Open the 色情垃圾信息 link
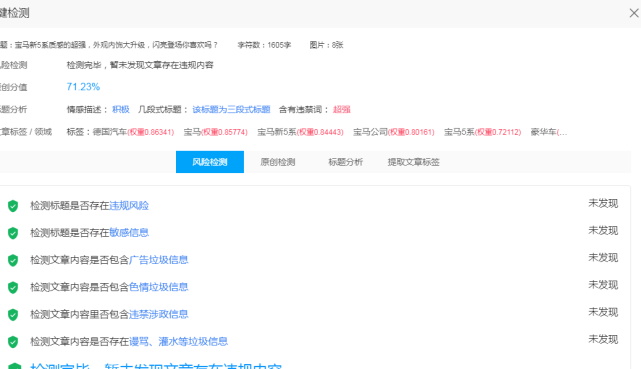This screenshot has width=641, height=369. pos(159,287)
